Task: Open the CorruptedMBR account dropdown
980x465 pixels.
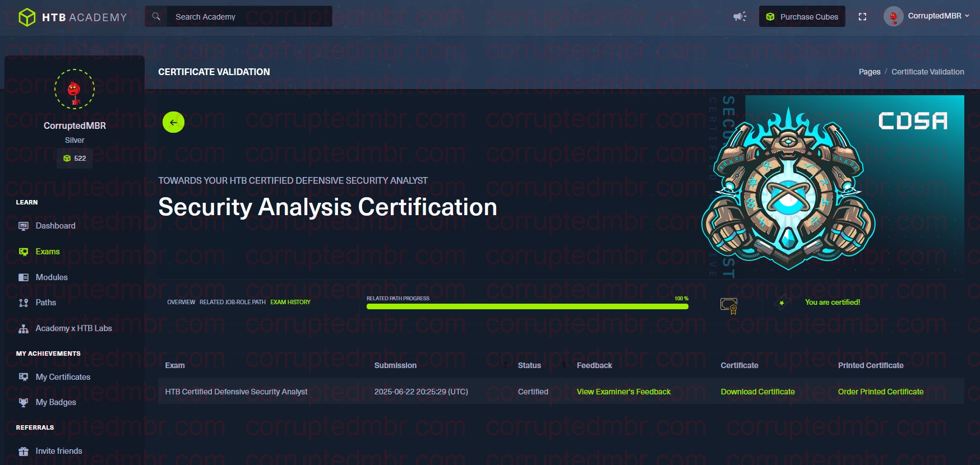Action: point(938,16)
